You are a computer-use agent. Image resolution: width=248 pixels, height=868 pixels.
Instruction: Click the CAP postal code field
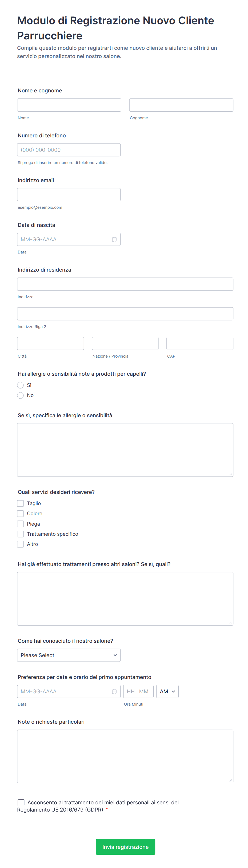click(200, 343)
